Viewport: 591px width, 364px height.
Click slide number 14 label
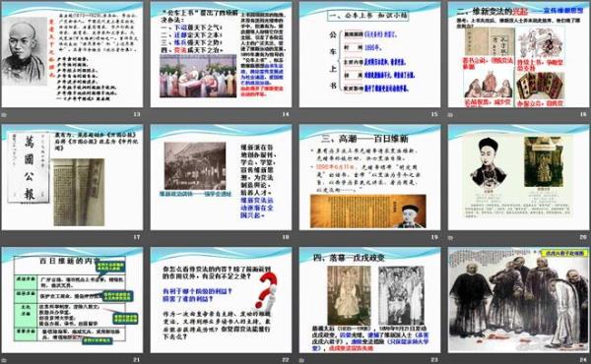pyautogui.click(x=286, y=114)
